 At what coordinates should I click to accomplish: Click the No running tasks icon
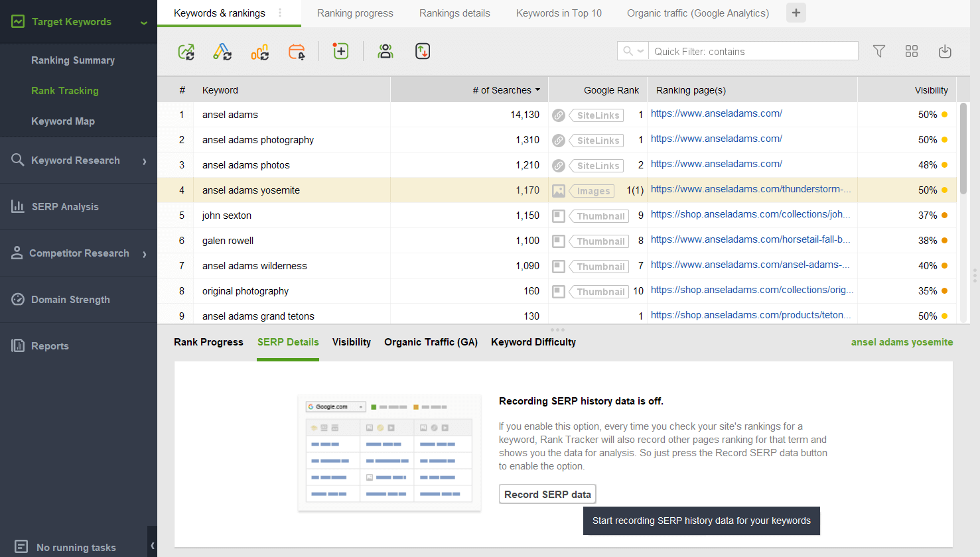(21, 547)
